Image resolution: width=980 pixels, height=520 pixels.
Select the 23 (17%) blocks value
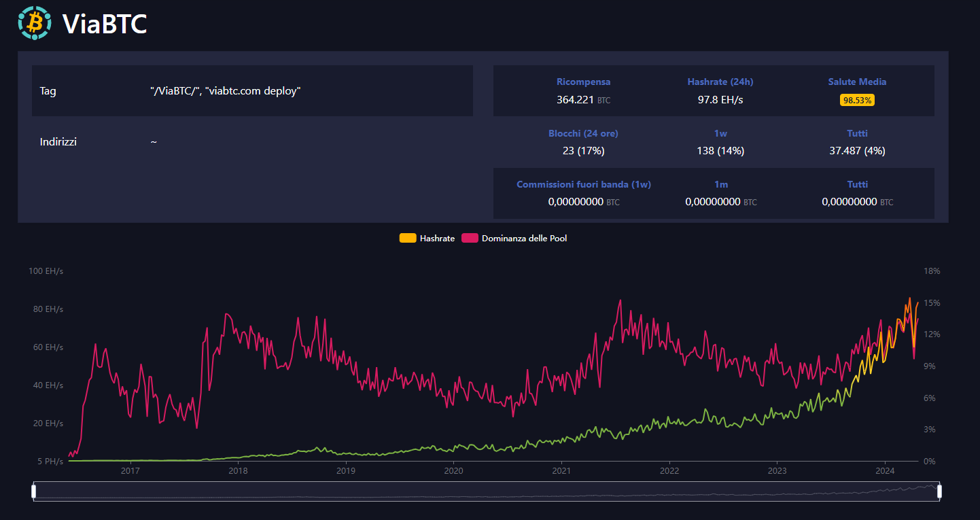(584, 151)
